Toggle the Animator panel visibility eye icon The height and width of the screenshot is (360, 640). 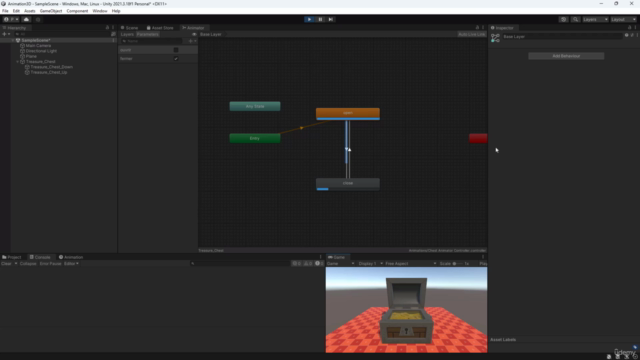tap(194, 34)
